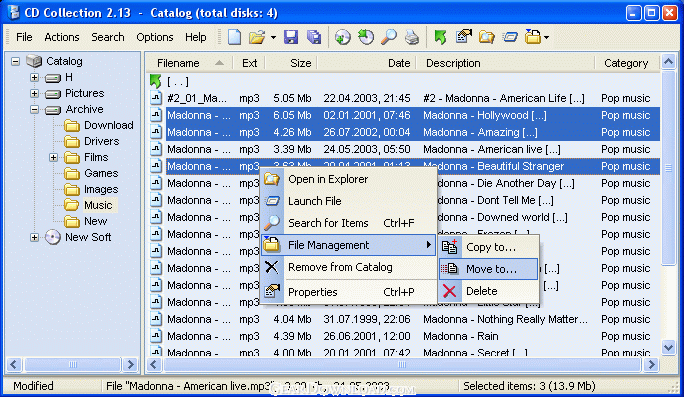Sort by the Filename column header
The height and width of the screenshot is (397, 684).
pos(189,63)
